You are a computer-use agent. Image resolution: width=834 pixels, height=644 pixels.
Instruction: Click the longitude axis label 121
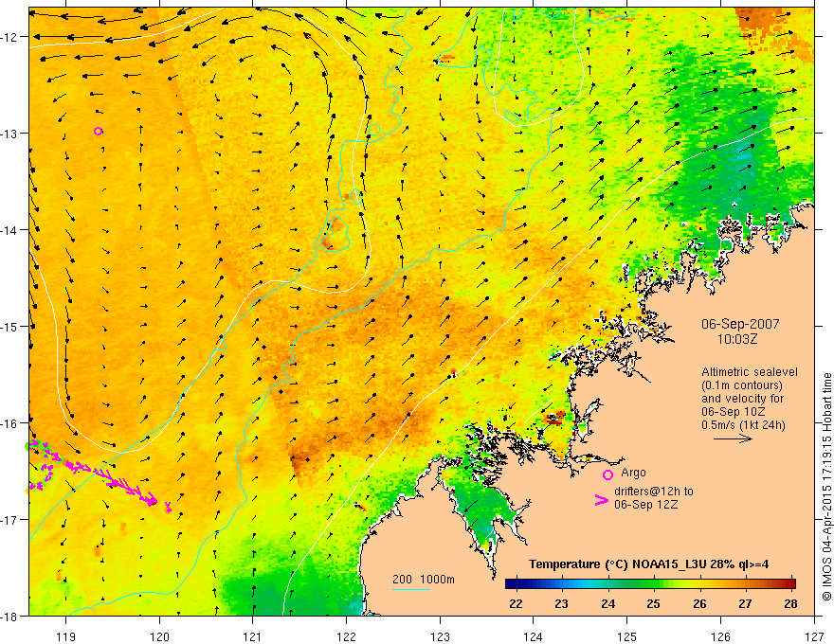[253, 636]
